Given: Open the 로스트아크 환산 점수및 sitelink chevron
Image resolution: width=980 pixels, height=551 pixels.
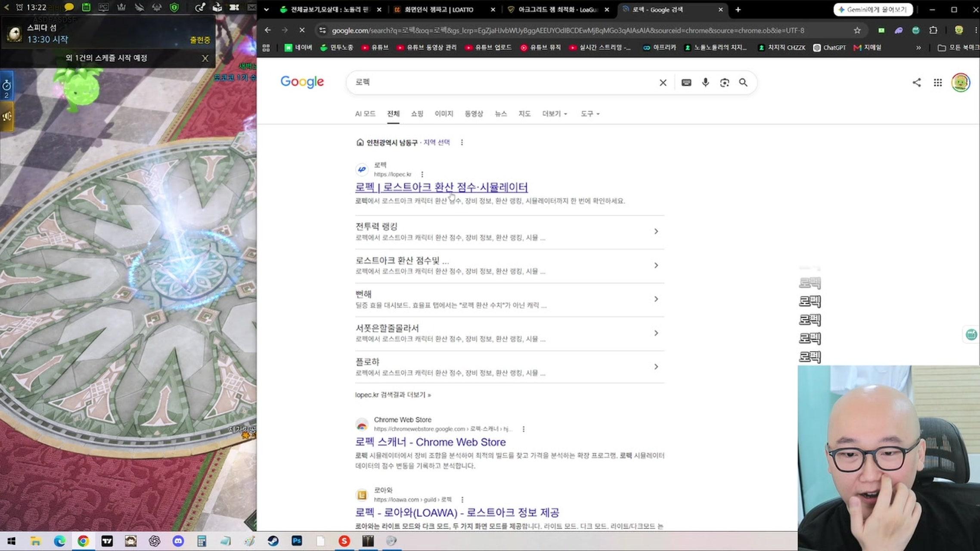Looking at the screenshot, I should coord(656,266).
